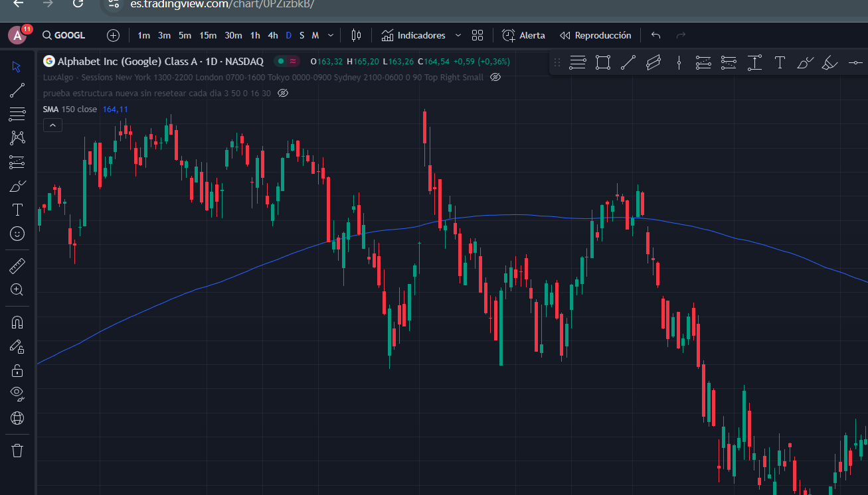This screenshot has height=495, width=868.
Task: Toggle hide all drawings eye icon
Action: (17, 393)
